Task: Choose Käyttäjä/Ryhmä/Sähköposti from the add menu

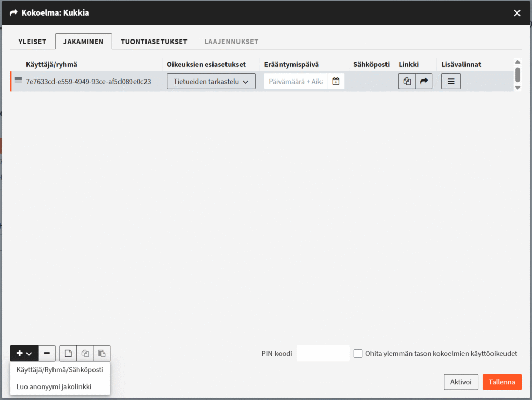Action: [x=60, y=370]
